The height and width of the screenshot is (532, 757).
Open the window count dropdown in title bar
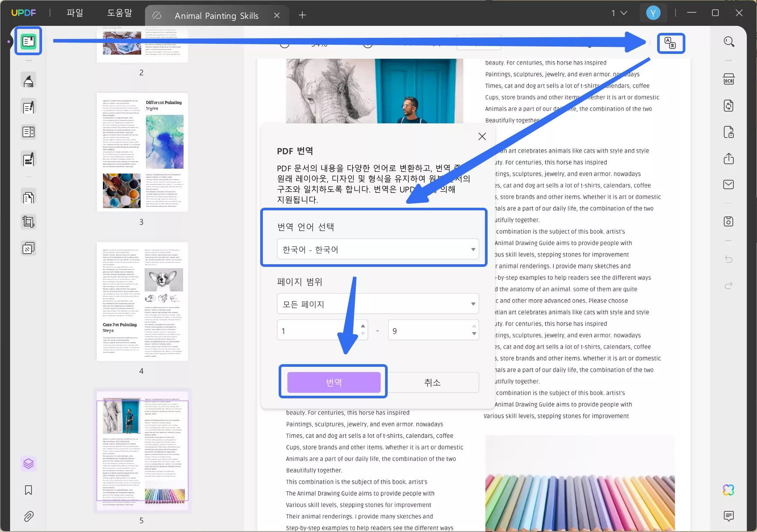(619, 13)
